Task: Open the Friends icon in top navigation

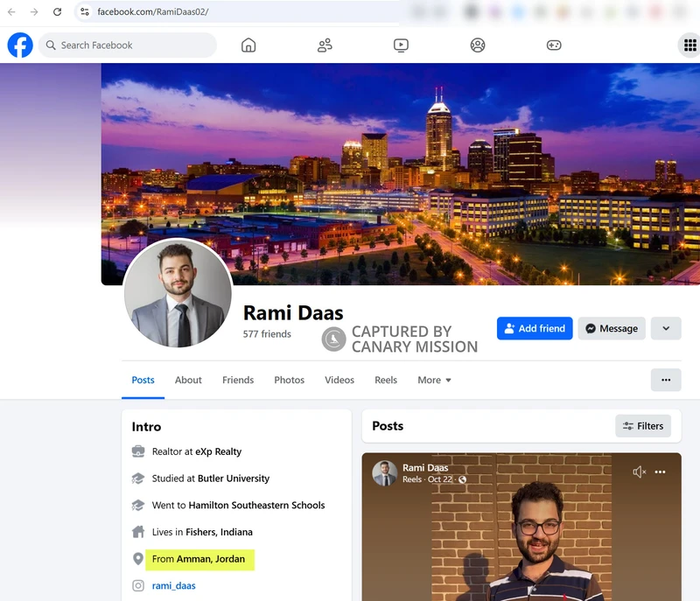Action: 325,45
